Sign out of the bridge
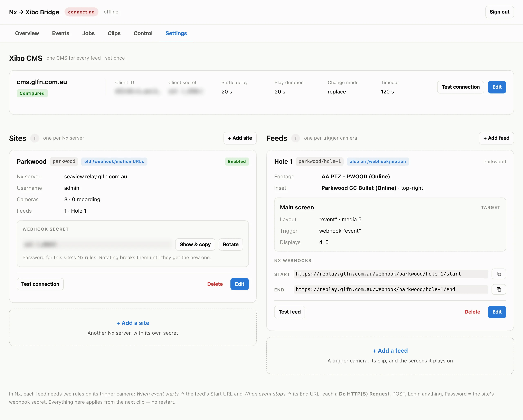This screenshot has width=523, height=420. (x=500, y=12)
